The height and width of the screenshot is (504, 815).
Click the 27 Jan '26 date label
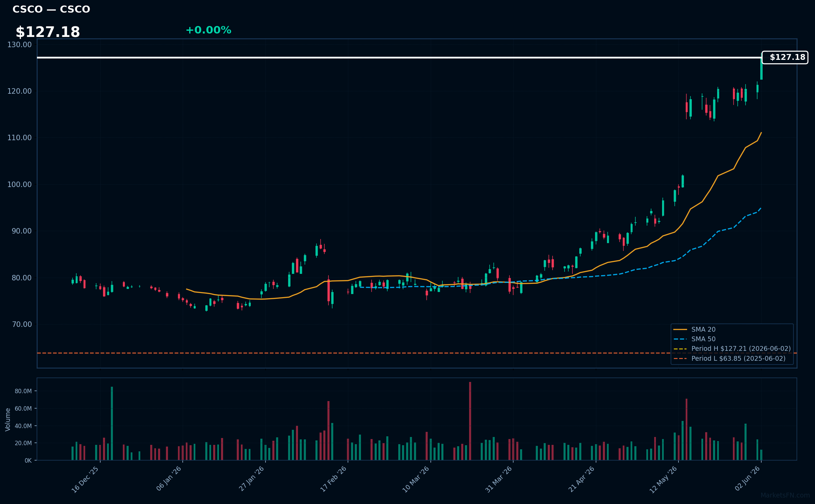(x=251, y=479)
